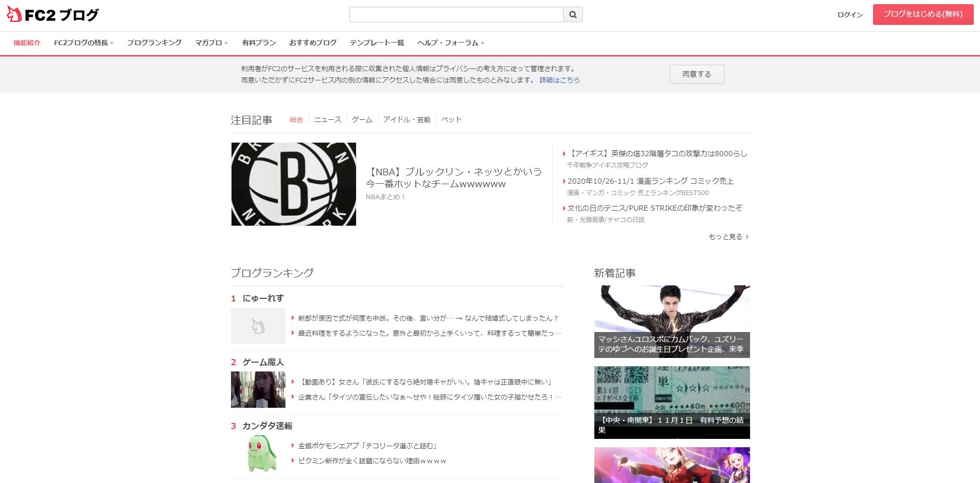The image size is (980, 483).
Task: Open rank 3 blog カンダタ速報
Action: coord(267,426)
